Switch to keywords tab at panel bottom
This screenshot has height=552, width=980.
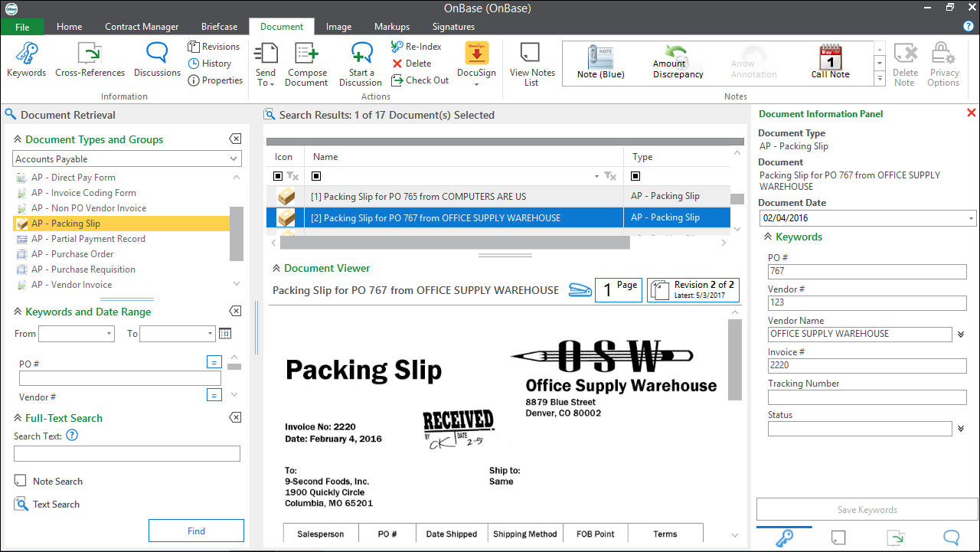click(784, 537)
